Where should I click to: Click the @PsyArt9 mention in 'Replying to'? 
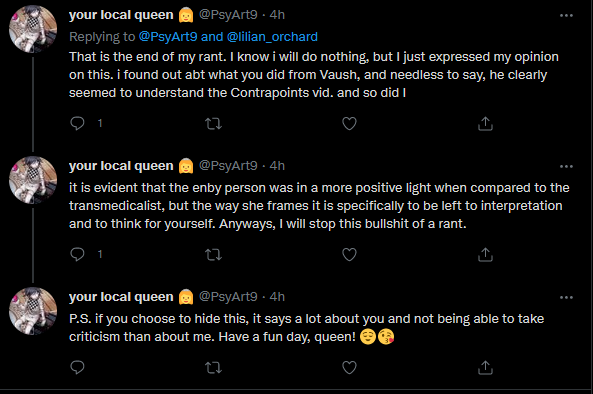tap(168, 37)
